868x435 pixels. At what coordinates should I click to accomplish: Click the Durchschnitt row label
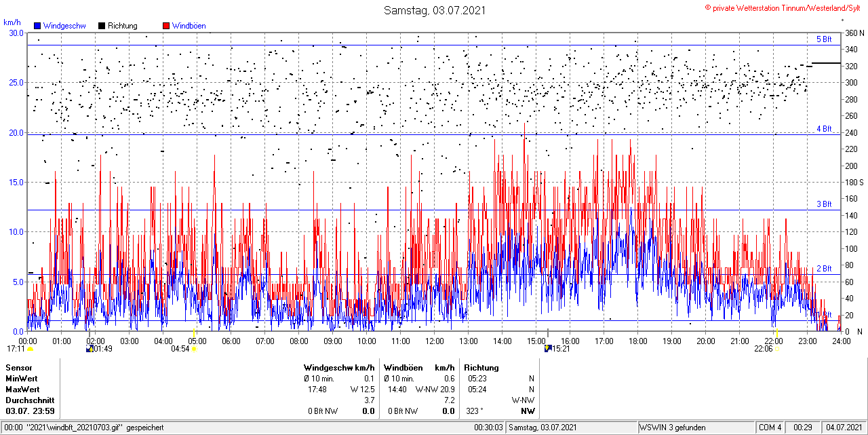tap(29, 400)
